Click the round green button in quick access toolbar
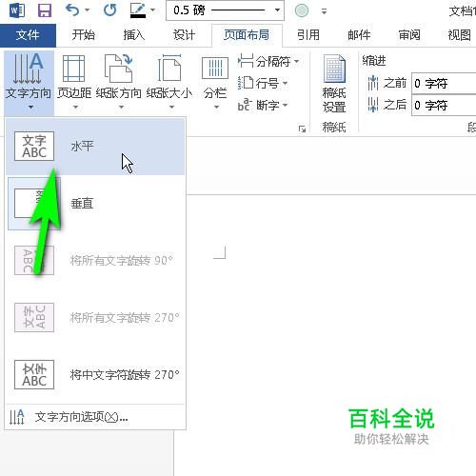The image size is (476, 476). 302,10
